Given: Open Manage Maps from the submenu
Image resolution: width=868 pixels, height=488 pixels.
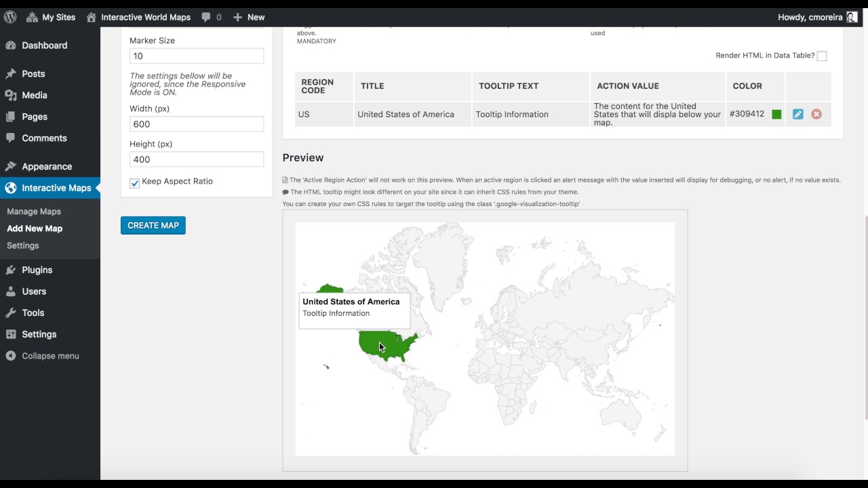Looking at the screenshot, I should click(x=33, y=211).
